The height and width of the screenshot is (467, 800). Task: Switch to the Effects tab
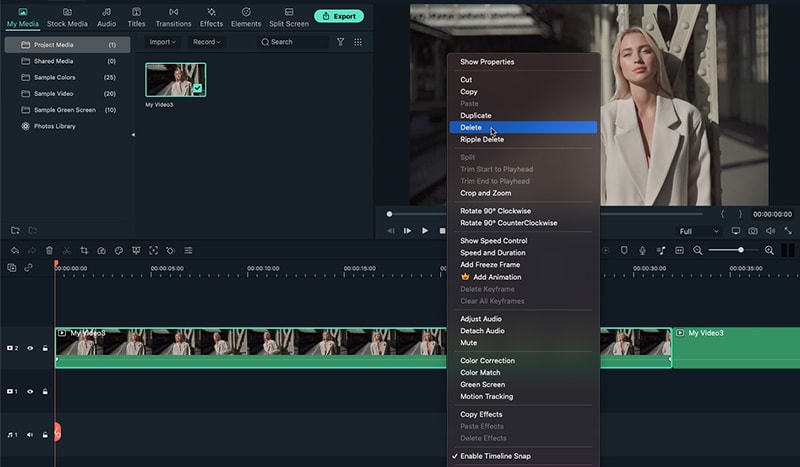point(211,17)
